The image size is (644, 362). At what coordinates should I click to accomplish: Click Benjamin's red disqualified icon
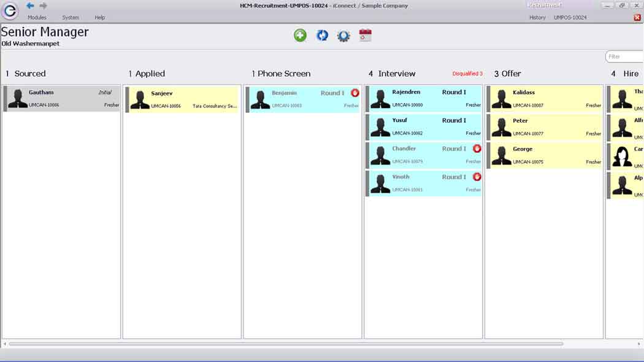(x=355, y=93)
